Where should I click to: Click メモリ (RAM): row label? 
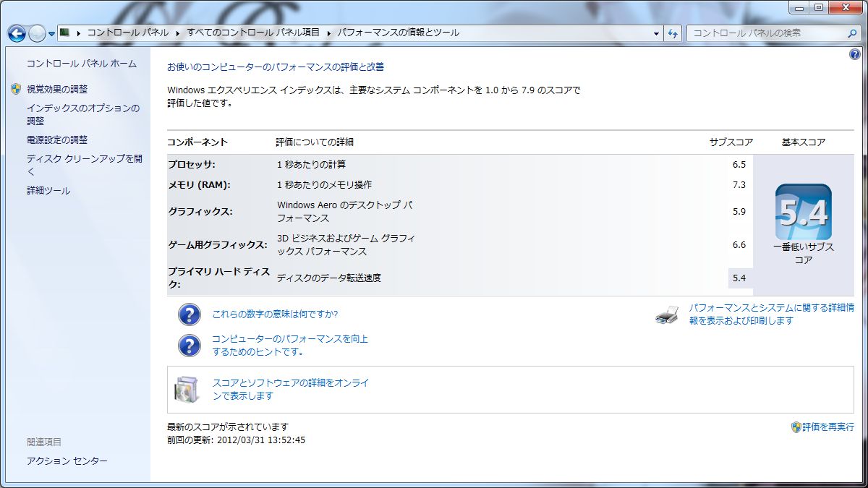(x=199, y=185)
